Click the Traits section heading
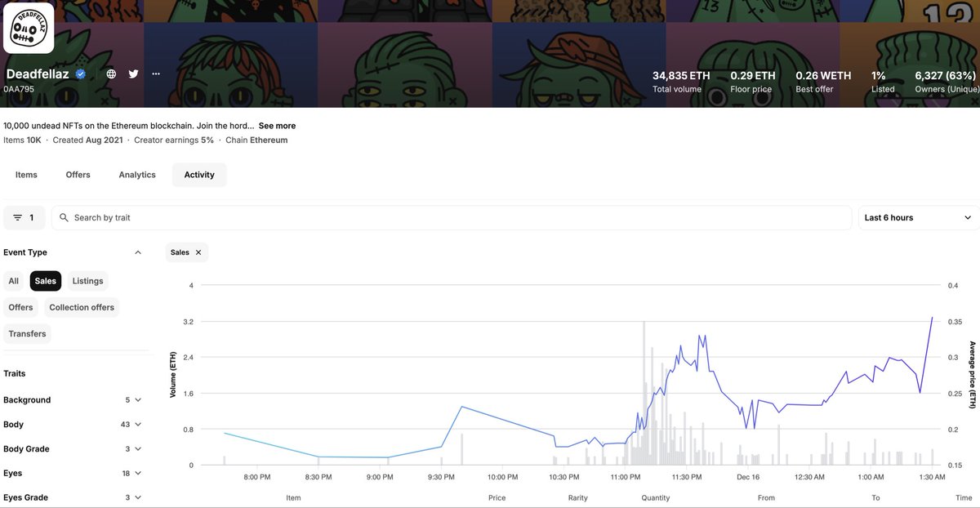Viewport: 980px width, 508px height. (15, 373)
